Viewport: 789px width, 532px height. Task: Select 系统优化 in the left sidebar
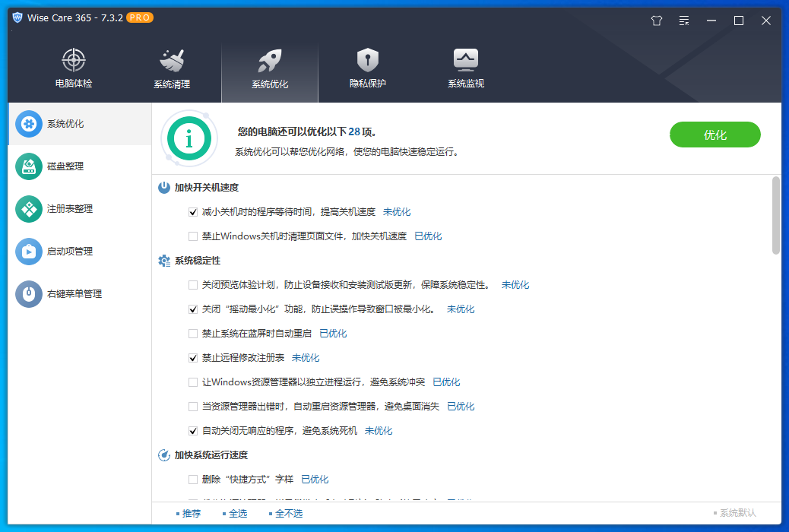(52, 123)
